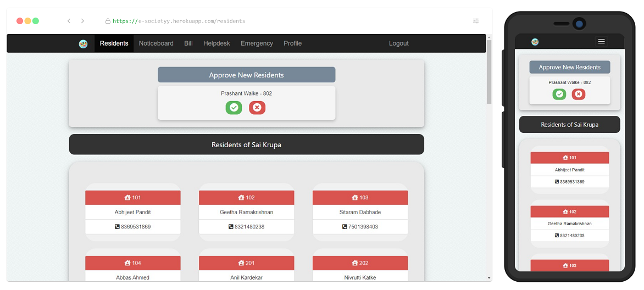The height and width of the screenshot is (290, 644).
Task: Click phone icon beside 8321480238 on phone preview
Action: point(557,236)
